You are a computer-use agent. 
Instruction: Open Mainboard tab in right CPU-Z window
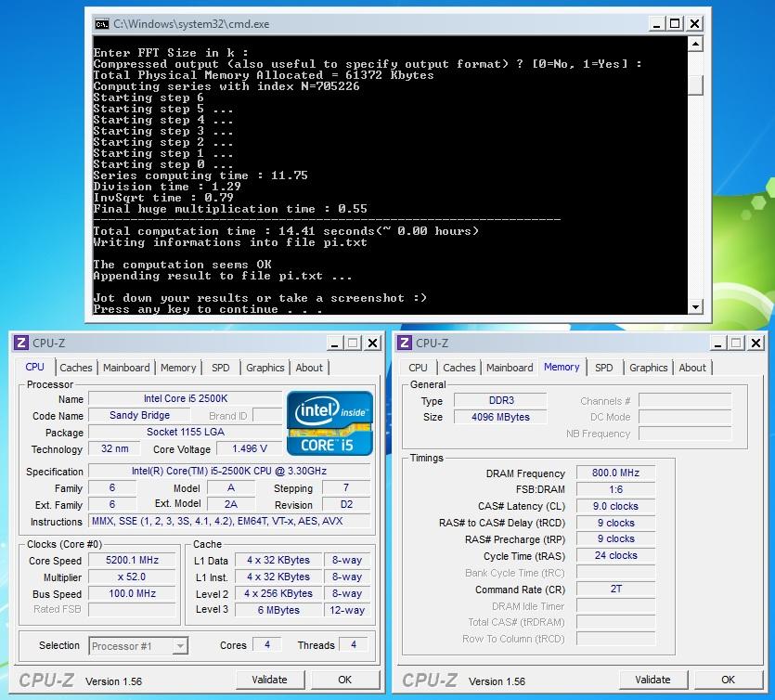click(x=510, y=368)
